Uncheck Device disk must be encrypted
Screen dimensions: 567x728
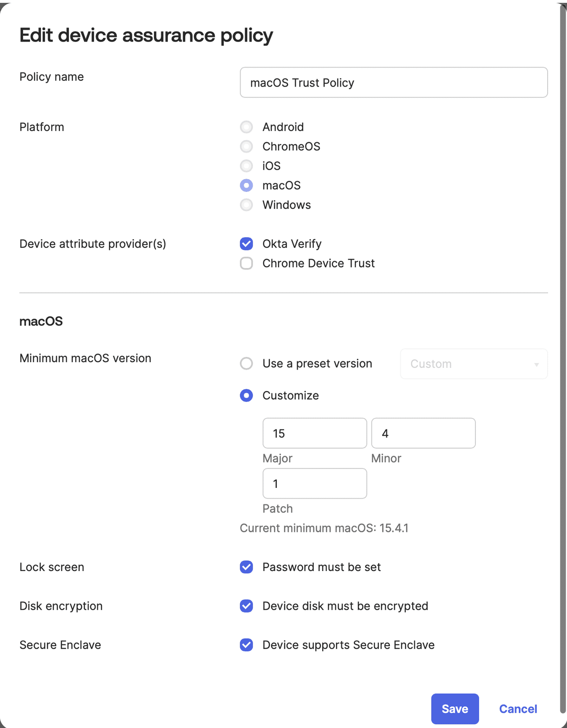point(246,606)
